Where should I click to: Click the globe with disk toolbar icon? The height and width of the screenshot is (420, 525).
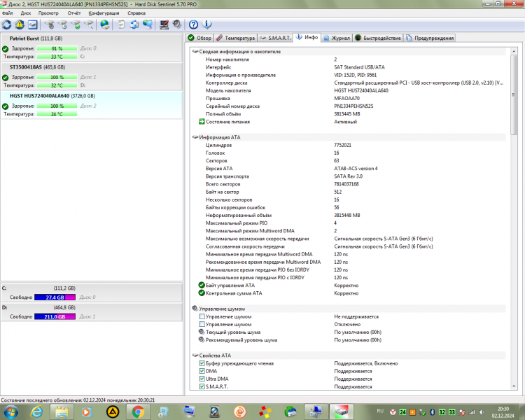click(105, 24)
